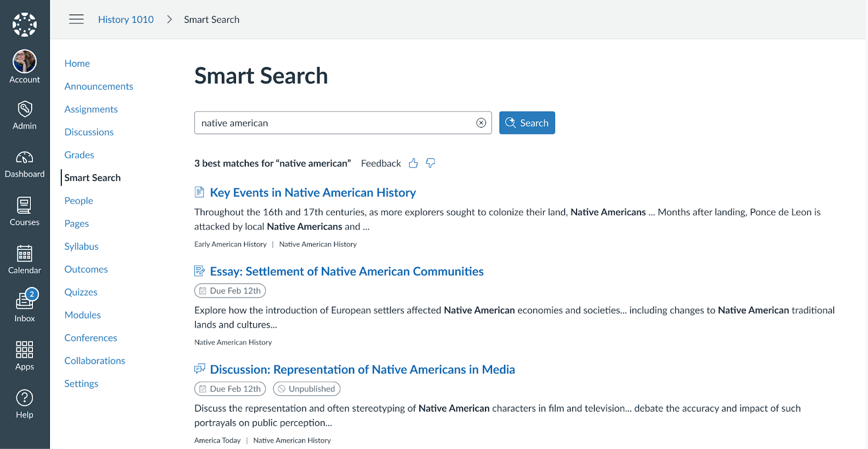Open Syllabus in course menu
868x449 pixels.
(x=81, y=246)
